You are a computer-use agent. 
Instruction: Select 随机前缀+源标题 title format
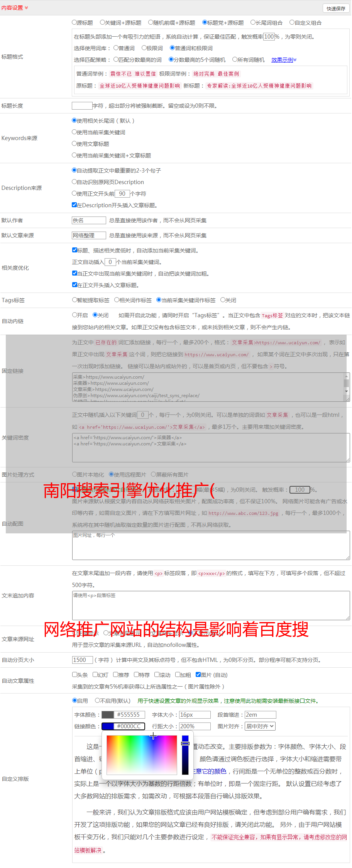(x=151, y=22)
